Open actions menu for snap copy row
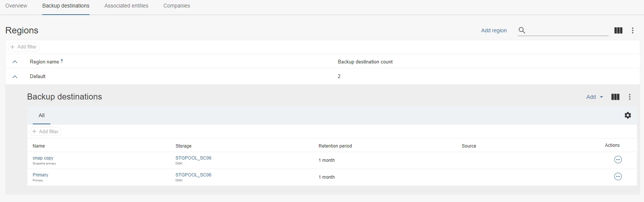Viewport: 644px width, 202px height. click(x=618, y=160)
